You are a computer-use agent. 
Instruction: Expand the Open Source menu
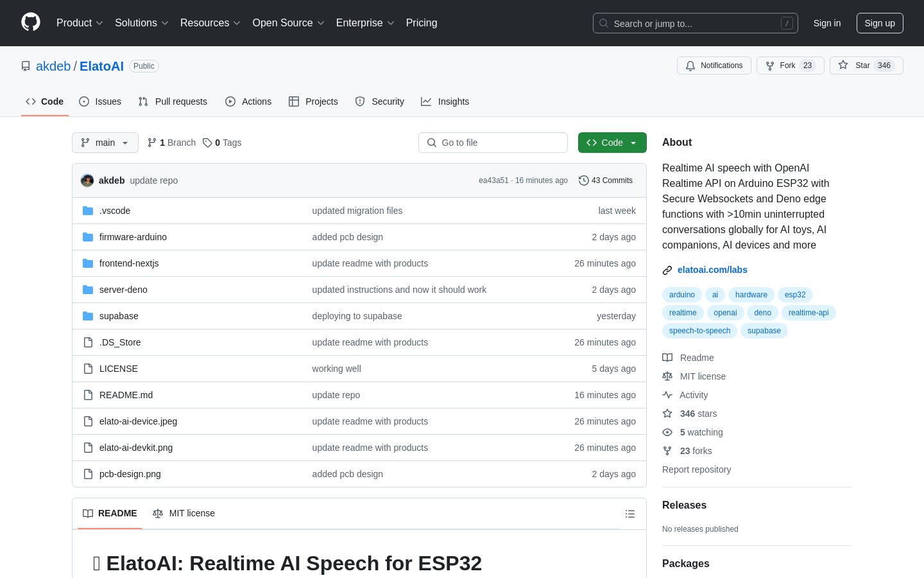tap(289, 23)
